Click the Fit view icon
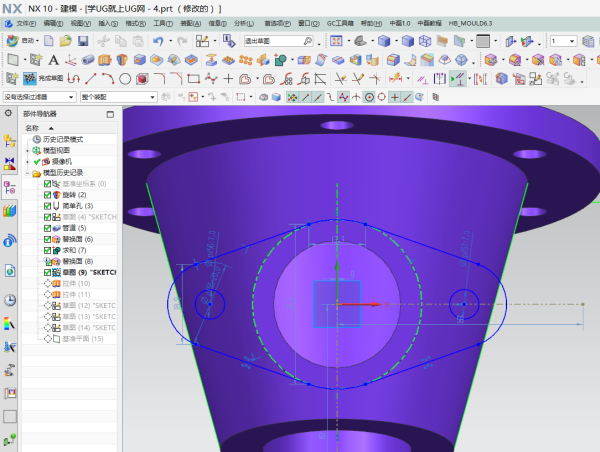This screenshot has height=452, width=600. [x=335, y=41]
